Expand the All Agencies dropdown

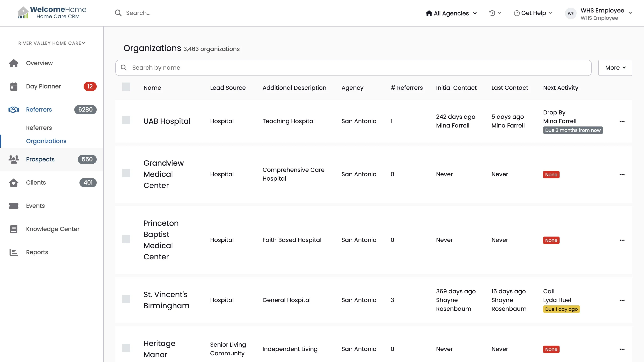[451, 13]
